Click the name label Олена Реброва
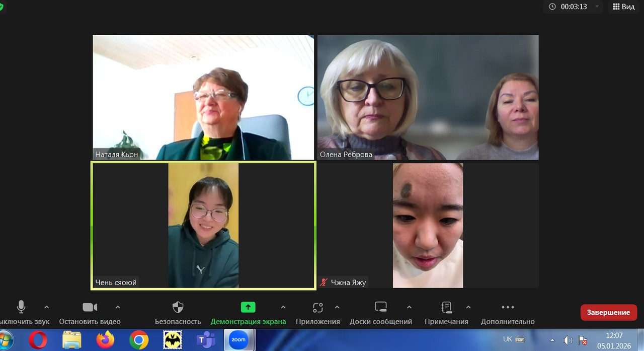644x351 pixels. point(346,154)
